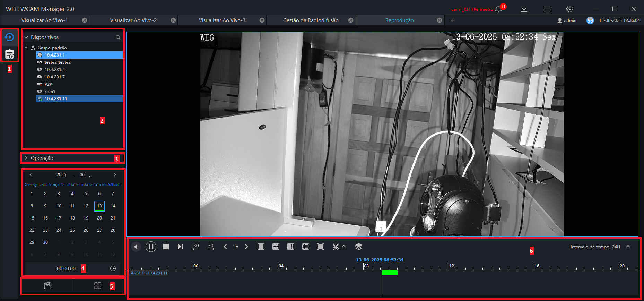Play the recording in reverse
The height and width of the screenshot is (301, 644).
136,247
